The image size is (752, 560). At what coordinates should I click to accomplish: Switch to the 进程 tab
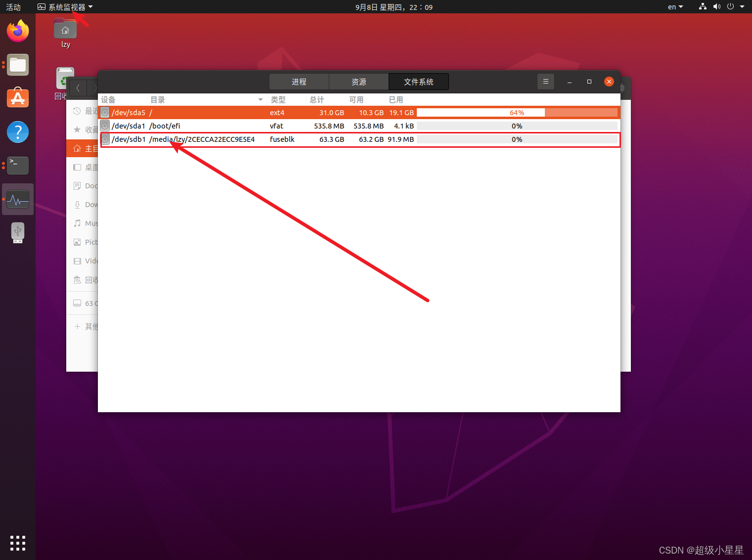pos(299,82)
